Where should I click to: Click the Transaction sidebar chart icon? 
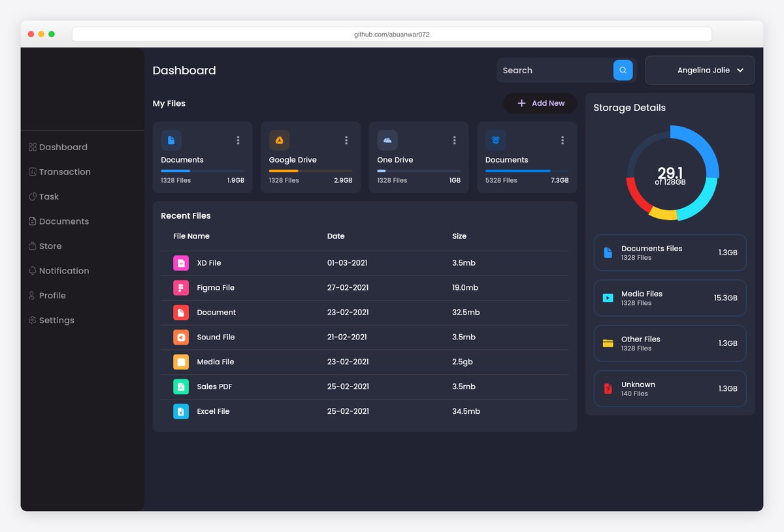point(32,172)
